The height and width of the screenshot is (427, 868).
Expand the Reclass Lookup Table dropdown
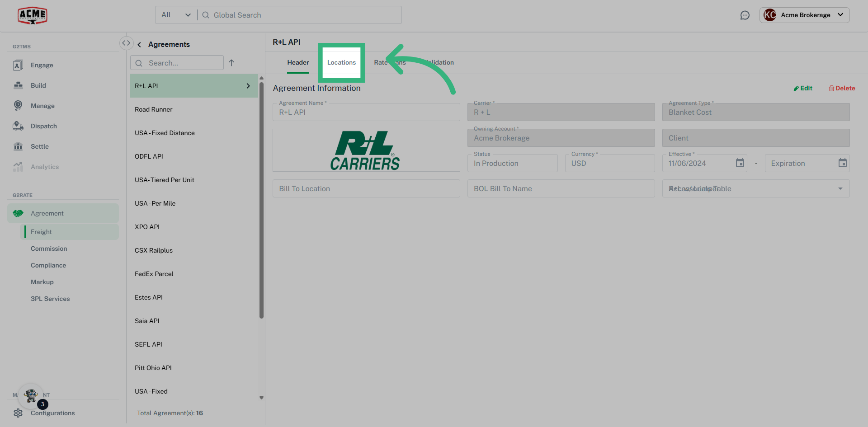pos(840,188)
